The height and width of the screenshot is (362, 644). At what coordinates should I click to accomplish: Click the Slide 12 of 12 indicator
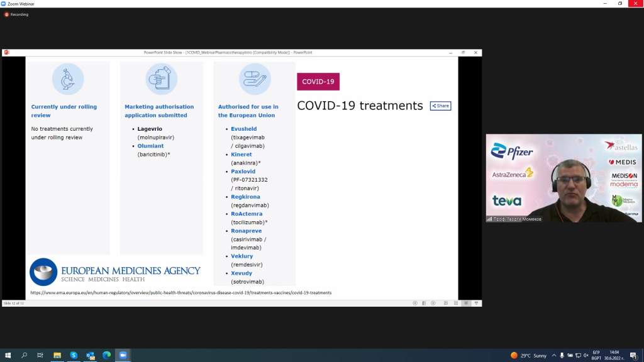pyautogui.click(x=14, y=304)
